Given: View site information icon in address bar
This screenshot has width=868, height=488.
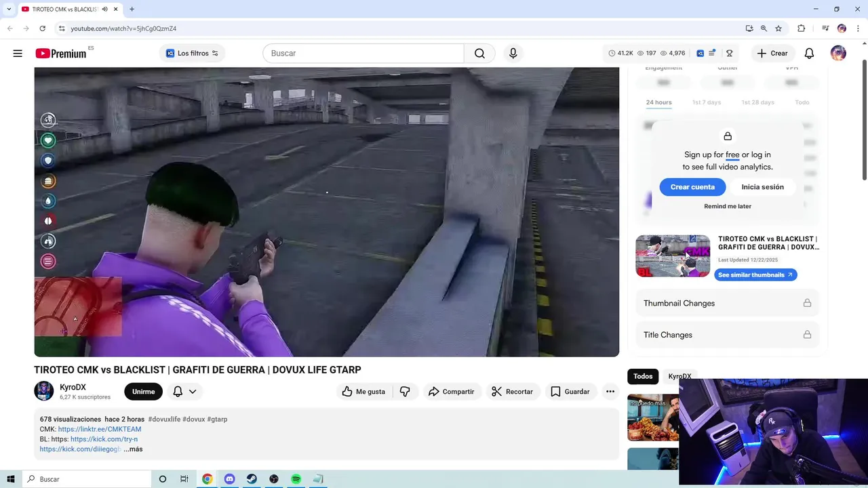Looking at the screenshot, I should tap(62, 28).
